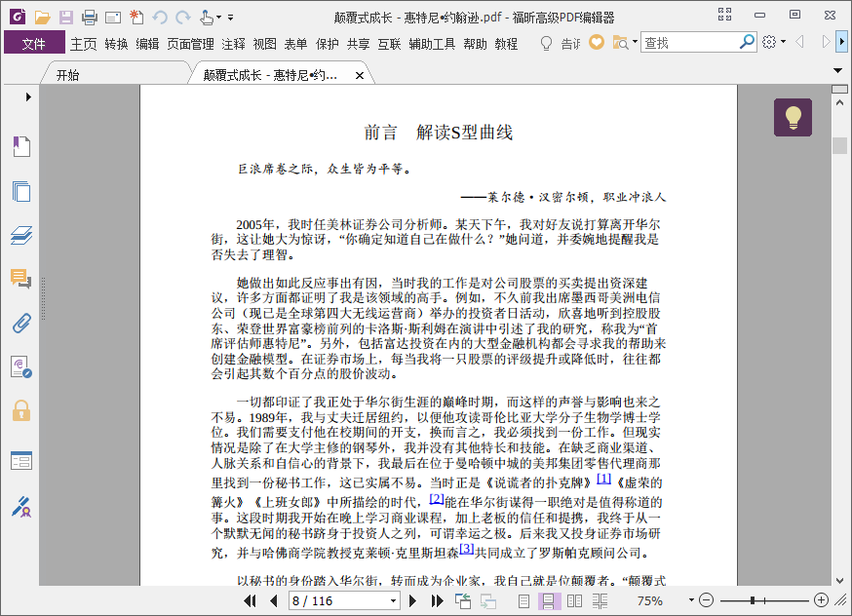Close the 颠覆式成长 document tab
Viewport: 852px width, 616px height.
coord(359,75)
